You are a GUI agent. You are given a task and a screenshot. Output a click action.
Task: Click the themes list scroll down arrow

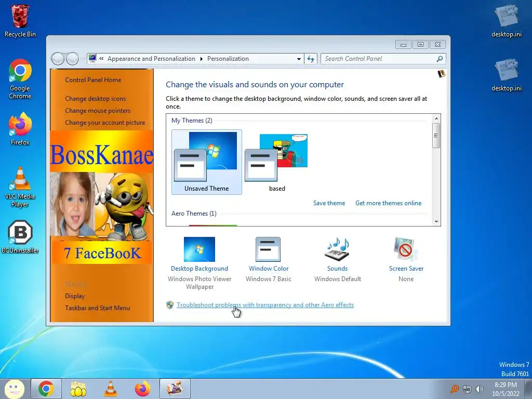436,221
